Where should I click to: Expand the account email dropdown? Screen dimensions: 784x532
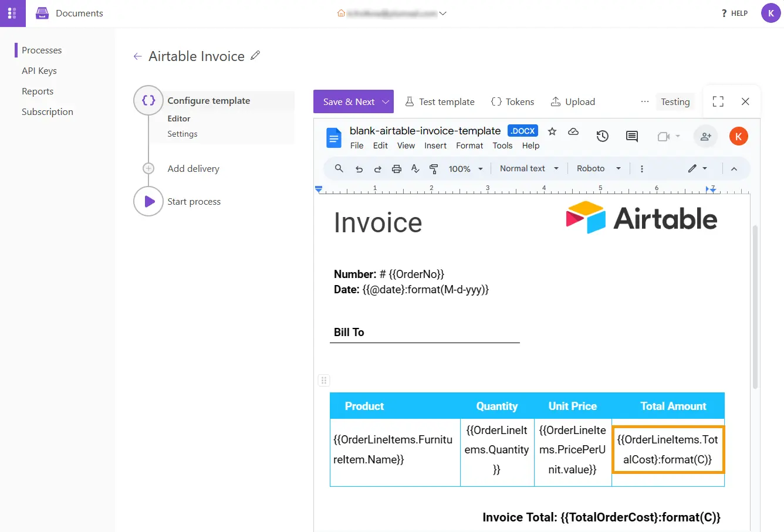(443, 13)
